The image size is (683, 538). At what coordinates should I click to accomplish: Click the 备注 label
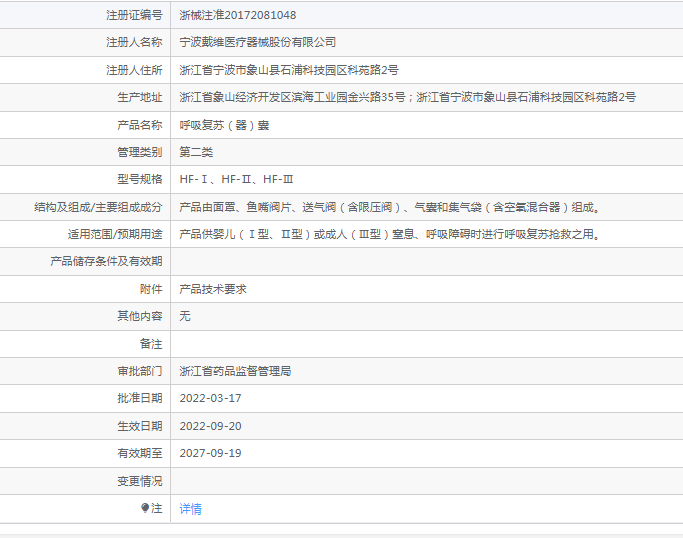pos(151,344)
